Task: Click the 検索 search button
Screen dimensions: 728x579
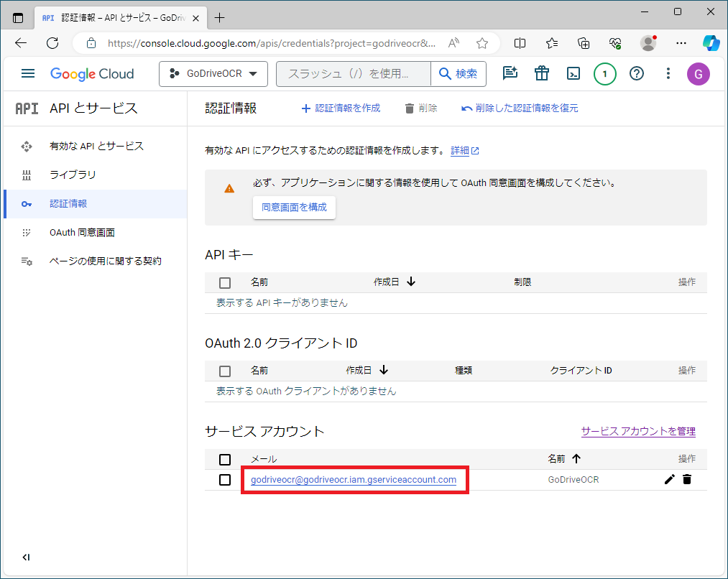Action: pyautogui.click(x=459, y=74)
